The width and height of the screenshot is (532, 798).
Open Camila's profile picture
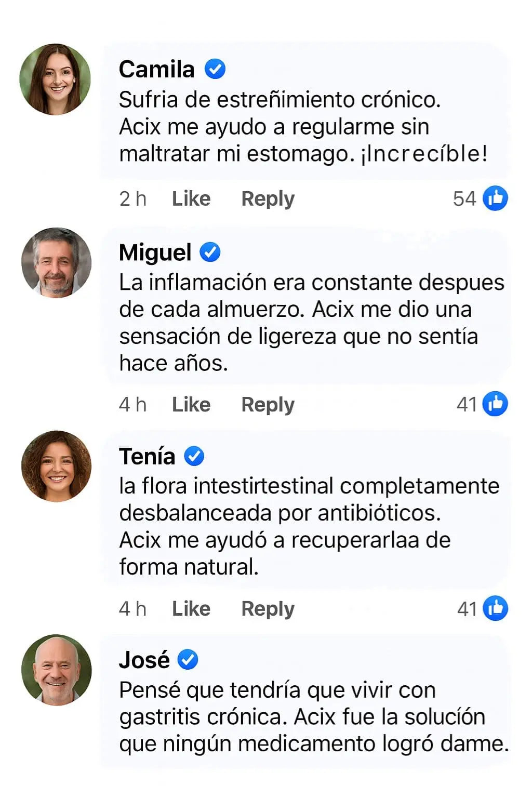(55, 79)
